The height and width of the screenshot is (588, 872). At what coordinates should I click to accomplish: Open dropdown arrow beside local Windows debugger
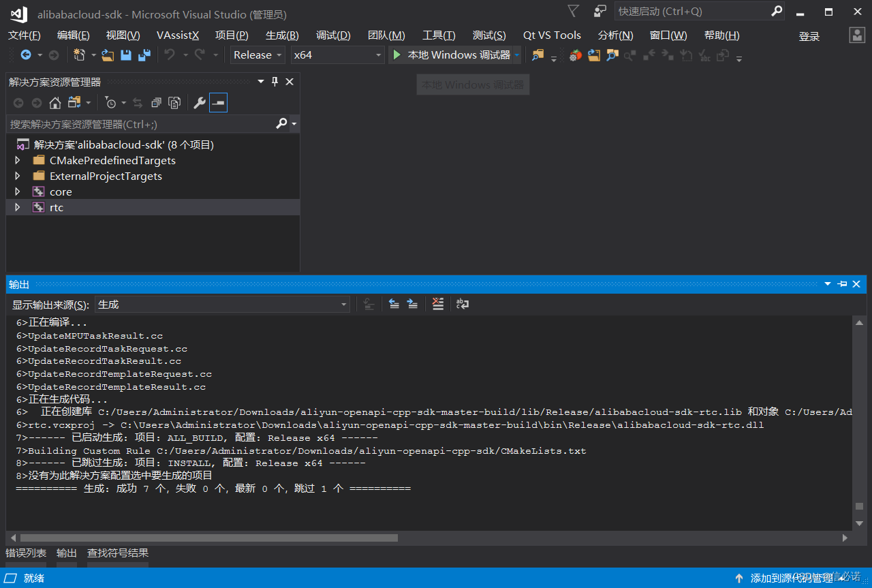point(517,55)
